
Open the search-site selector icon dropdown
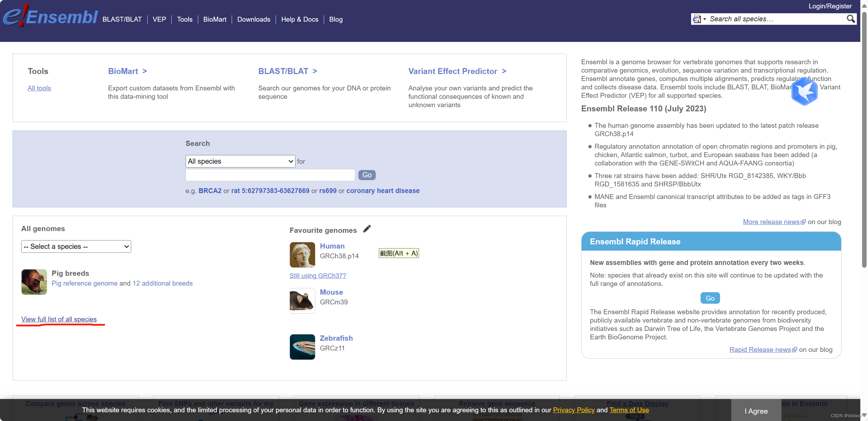(699, 19)
